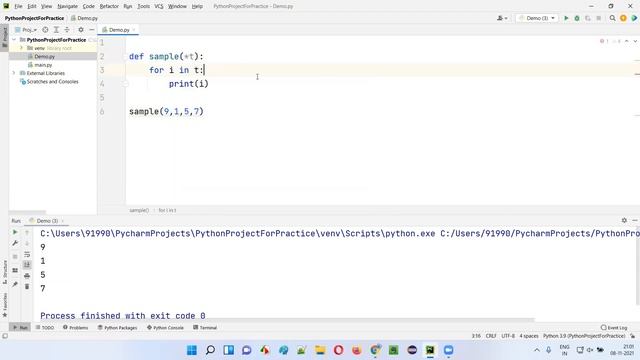This screenshot has height=360, width=640.
Task: Open the File menu
Action: (x=18, y=6)
